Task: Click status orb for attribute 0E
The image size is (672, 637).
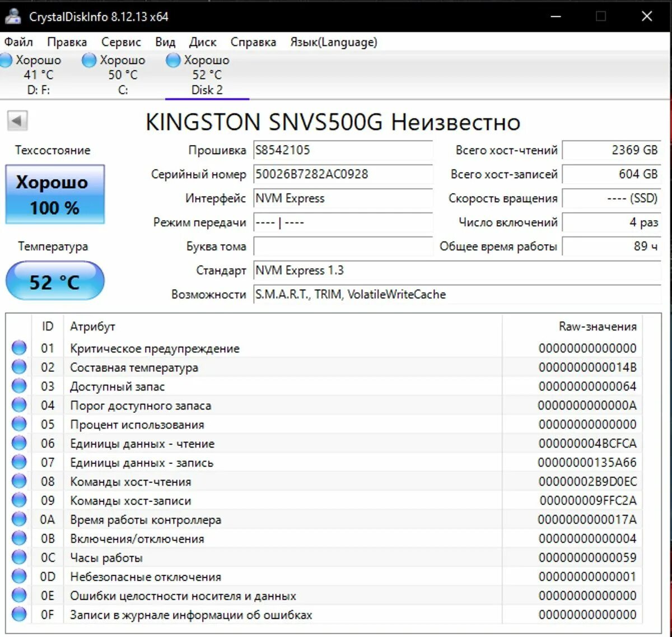Action: [19, 596]
